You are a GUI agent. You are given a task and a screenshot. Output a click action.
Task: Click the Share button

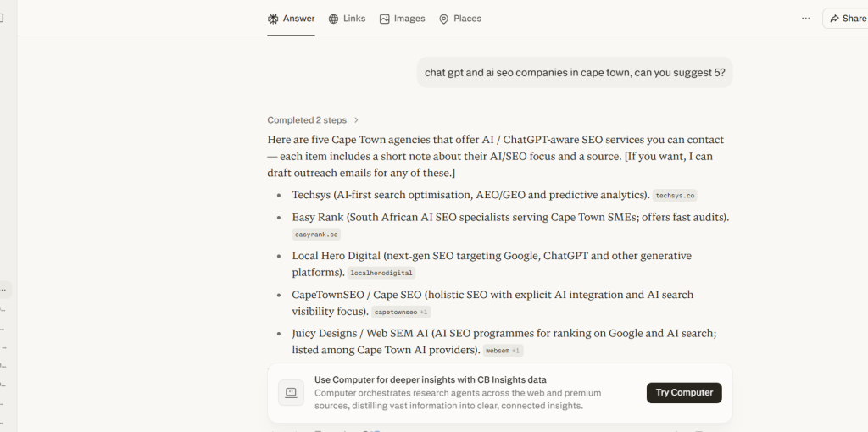pyautogui.click(x=847, y=19)
